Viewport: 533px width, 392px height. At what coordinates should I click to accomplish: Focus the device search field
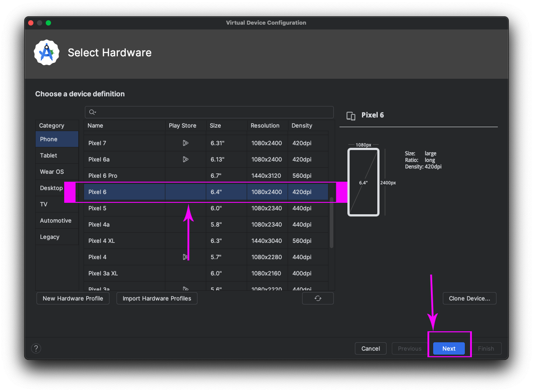(209, 112)
